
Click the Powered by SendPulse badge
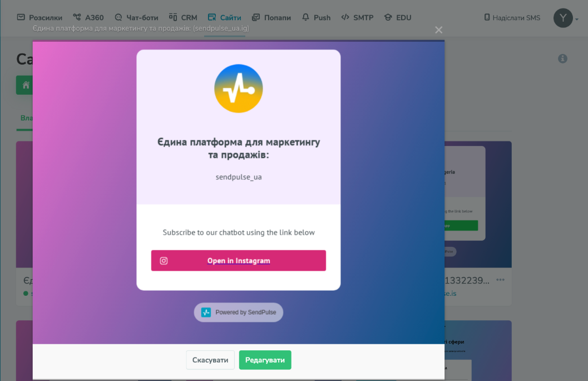point(238,312)
